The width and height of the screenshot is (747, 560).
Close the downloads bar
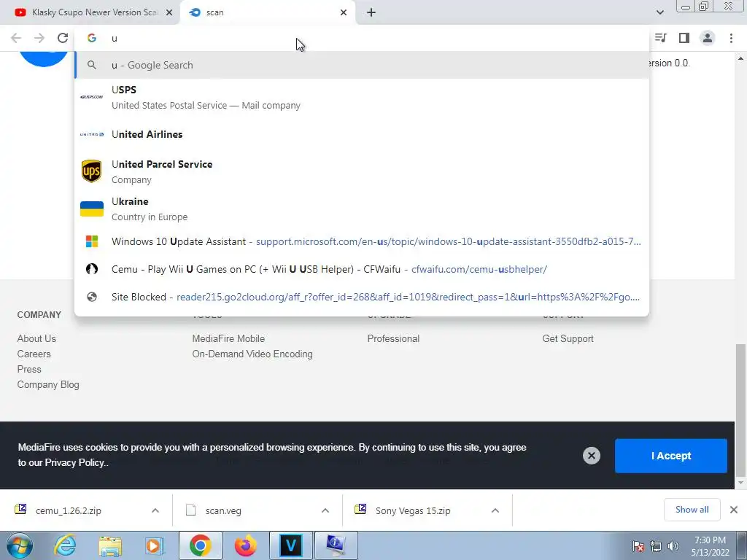coord(734,510)
